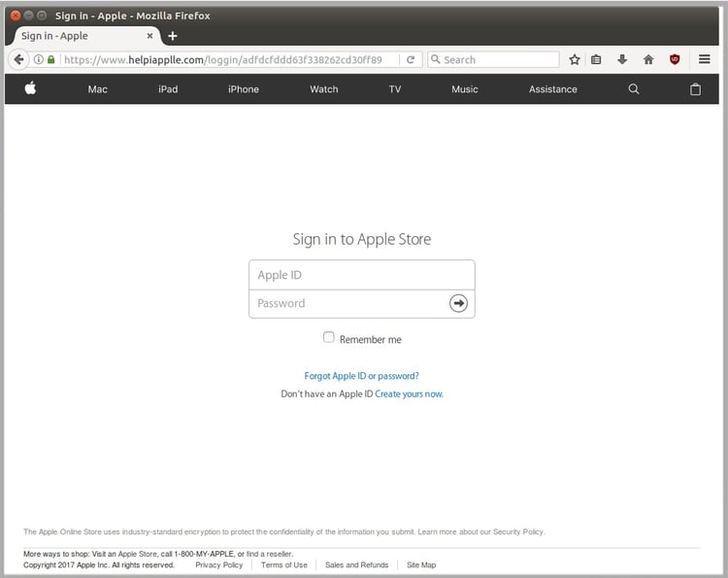Open the Mac menu item

point(97,89)
